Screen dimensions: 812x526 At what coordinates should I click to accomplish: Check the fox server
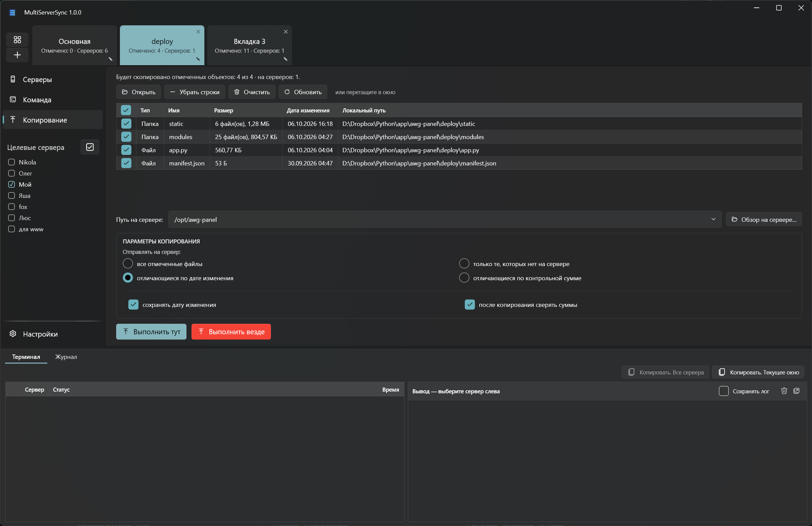tap(11, 207)
